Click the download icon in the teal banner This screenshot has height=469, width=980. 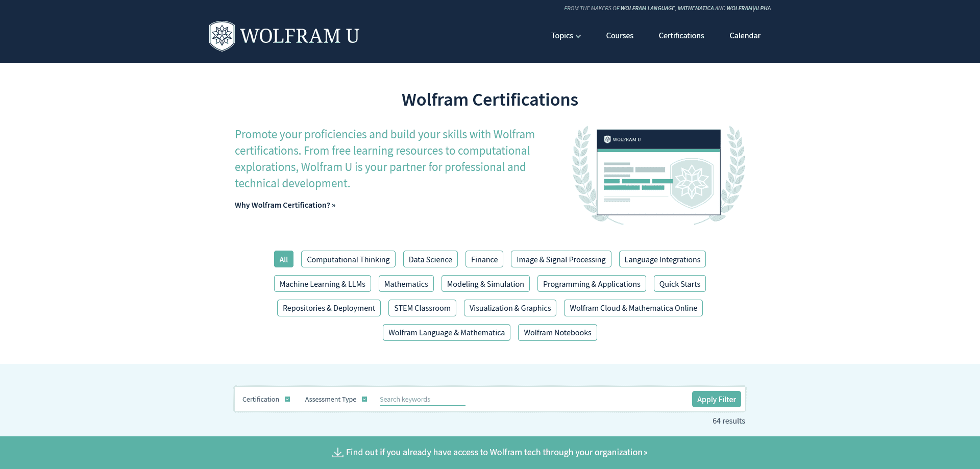point(338,453)
